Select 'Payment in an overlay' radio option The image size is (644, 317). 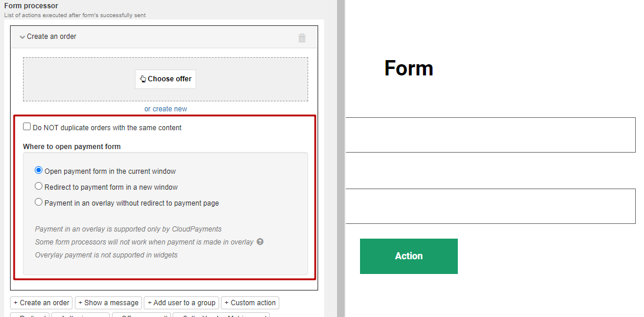coord(39,202)
